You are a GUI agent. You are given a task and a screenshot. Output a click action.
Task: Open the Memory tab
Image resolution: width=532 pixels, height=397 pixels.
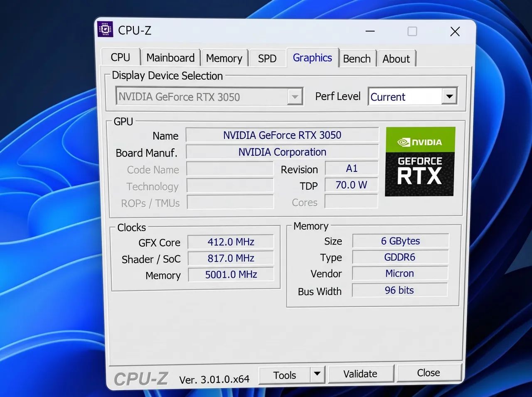224,58
